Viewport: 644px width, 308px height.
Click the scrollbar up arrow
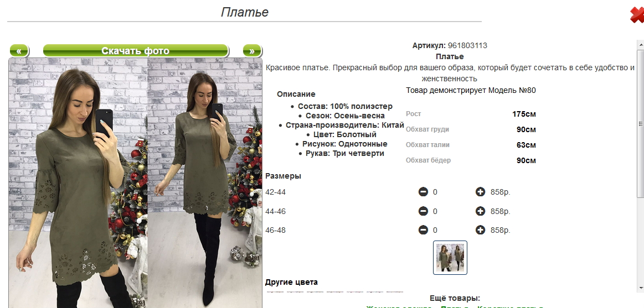tap(640, 43)
